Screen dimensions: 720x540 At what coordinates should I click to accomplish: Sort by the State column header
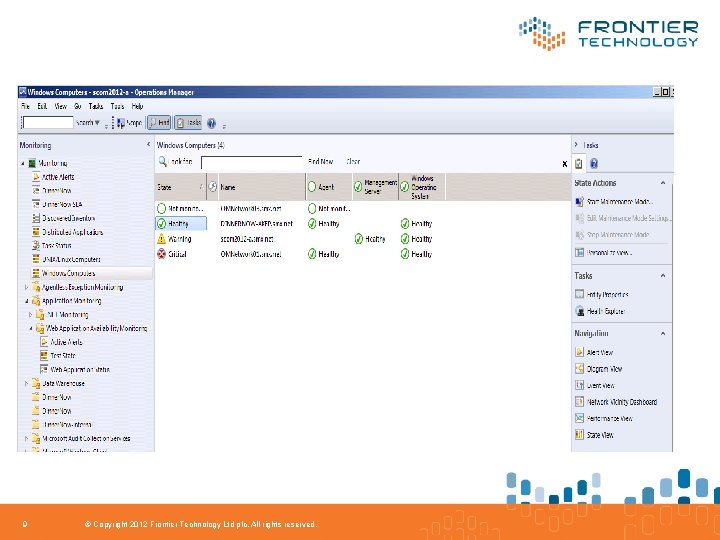tap(180, 187)
